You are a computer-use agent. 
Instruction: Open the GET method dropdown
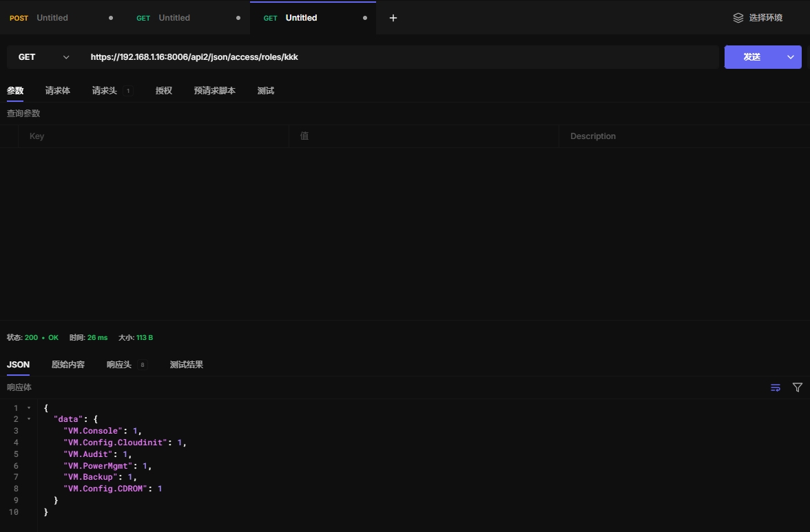coord(43,57)
